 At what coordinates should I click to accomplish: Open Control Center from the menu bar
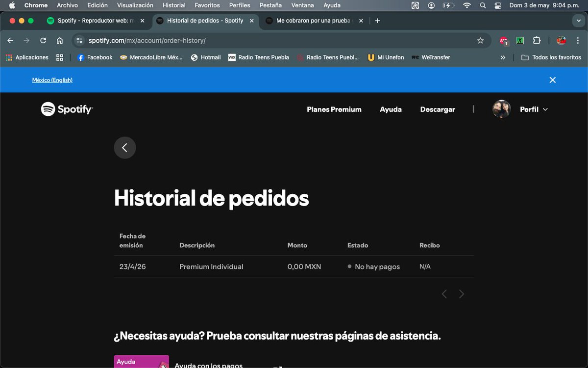(x=498, y=5)
